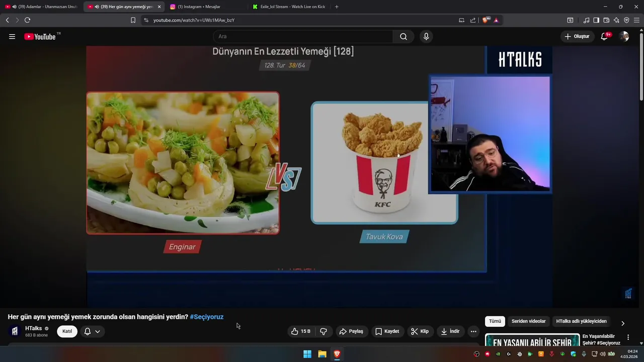Switch to Exile_lol Stream Kick tab
The width and height of the screenshot is (644, 362).
289,7
